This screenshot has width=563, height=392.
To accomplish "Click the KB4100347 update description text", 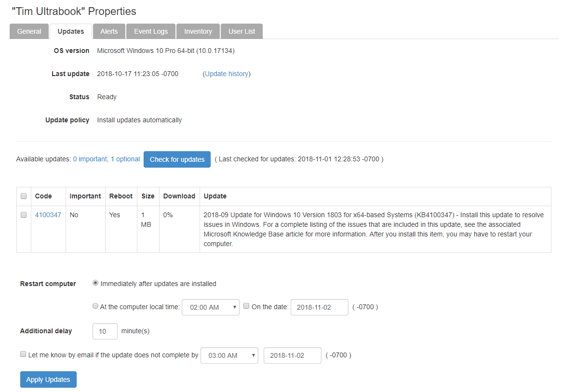I will (x=374, y=229).
